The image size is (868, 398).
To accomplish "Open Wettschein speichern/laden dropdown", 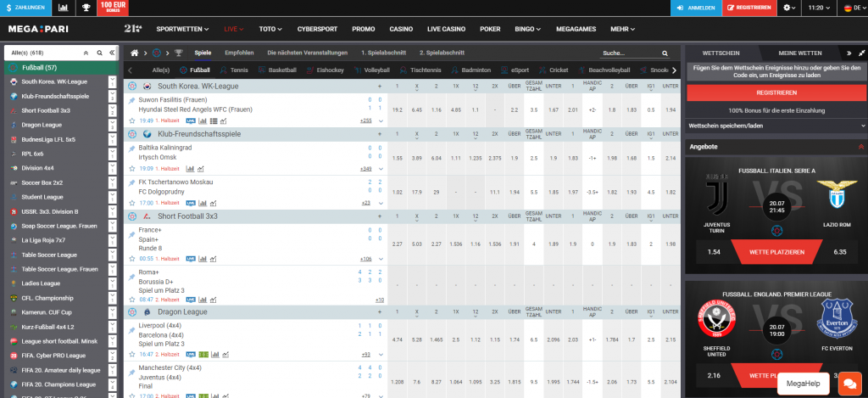I will coord(776,126).
